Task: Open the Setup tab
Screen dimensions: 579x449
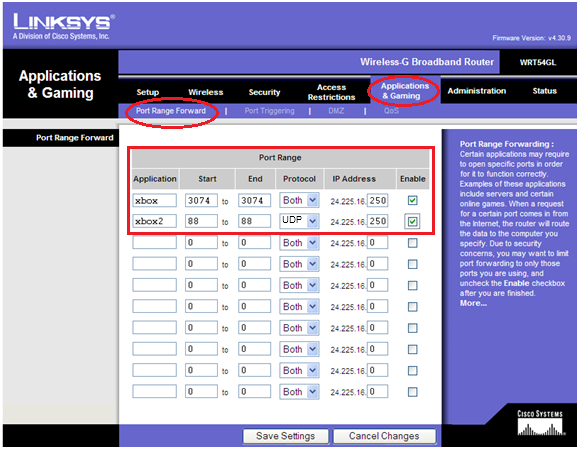Action: click(x=148, y=92)
